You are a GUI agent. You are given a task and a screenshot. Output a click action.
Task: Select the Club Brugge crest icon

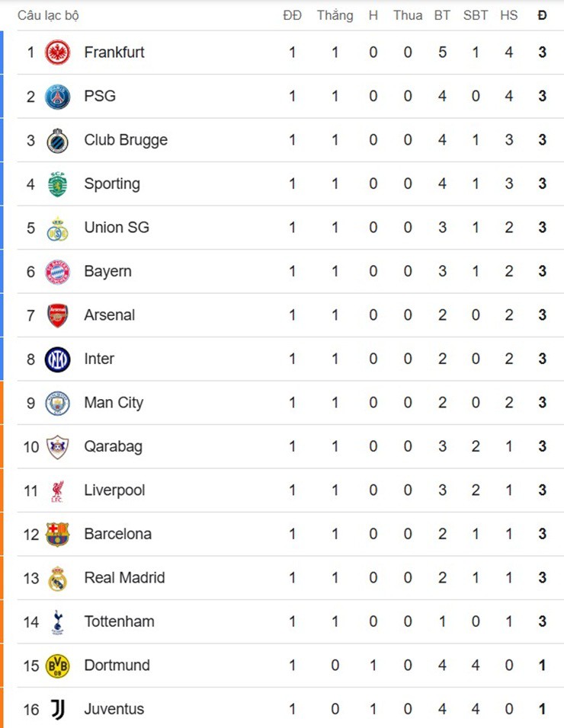57,140
